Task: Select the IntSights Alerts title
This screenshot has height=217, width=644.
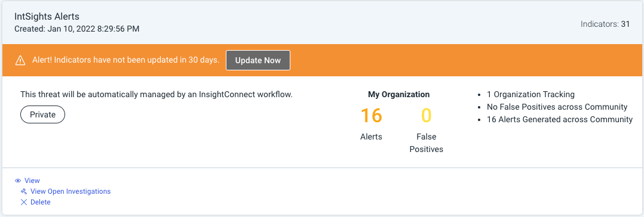Action: point(47,17)
